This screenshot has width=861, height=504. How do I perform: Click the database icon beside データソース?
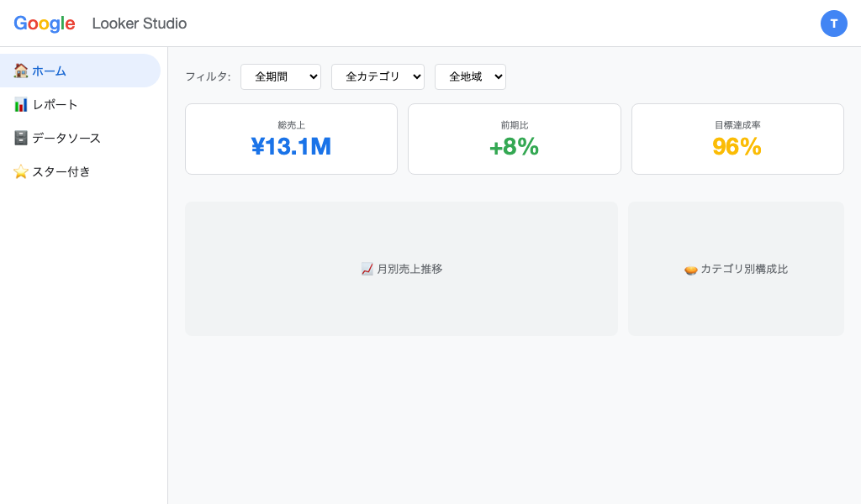click(x=21, y=139)
